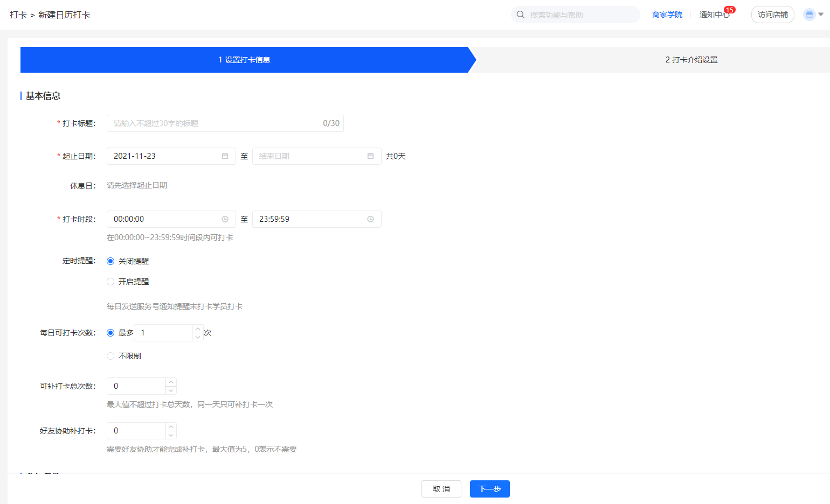Click the end date calendar icon
The width and height of the screenshot is (830, 504).
click(370, 156)
